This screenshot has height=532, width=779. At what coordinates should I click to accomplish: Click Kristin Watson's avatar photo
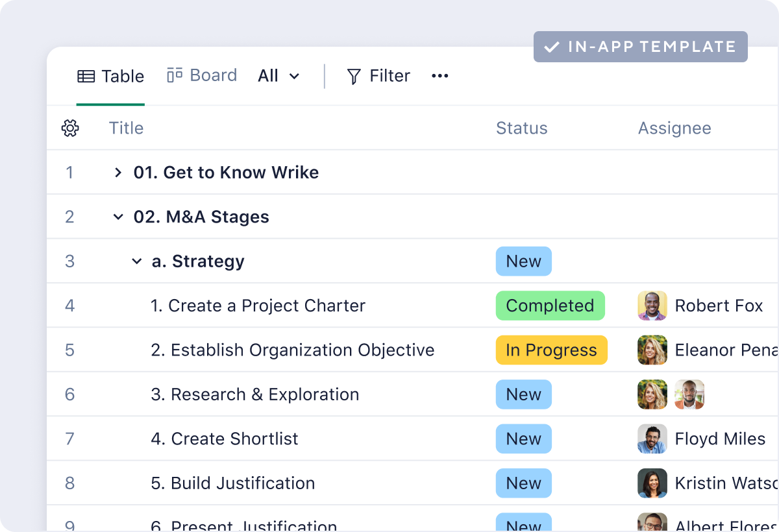(x=652, y=483)
